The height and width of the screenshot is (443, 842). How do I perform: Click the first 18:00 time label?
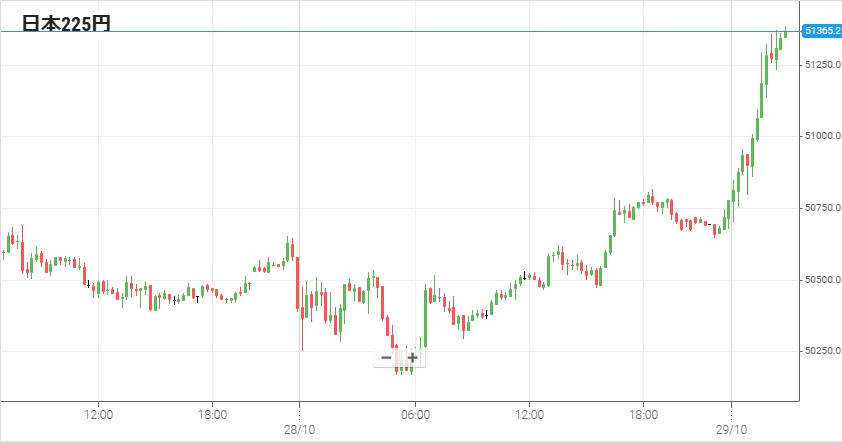click(213, 413)
